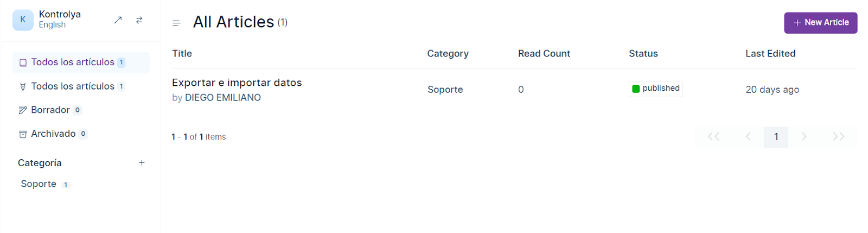Click the Kontrolya portal avatar
Image resolution: width=868 pixels, height=233 pixels.
coord(23,20)
